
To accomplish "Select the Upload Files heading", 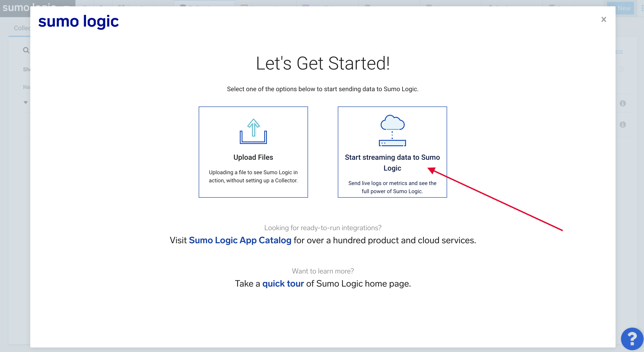I will pyautogui.click(x=253, y=157).
